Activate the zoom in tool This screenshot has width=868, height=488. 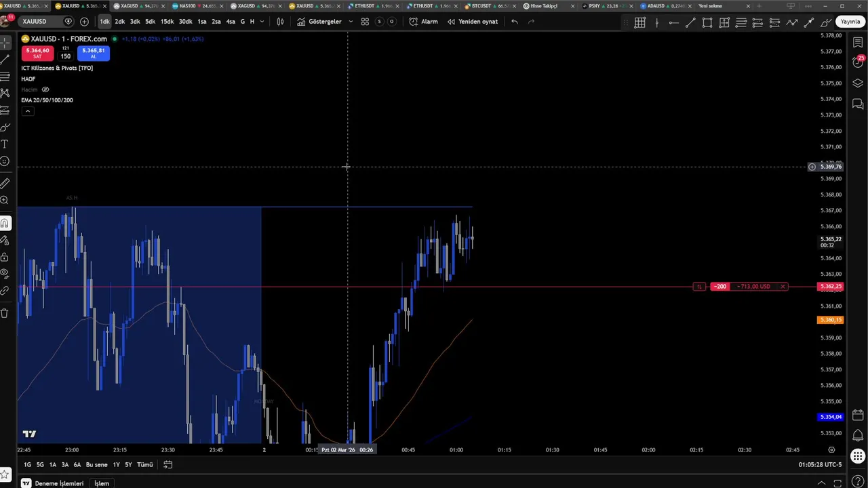click(x=5, y=200)
